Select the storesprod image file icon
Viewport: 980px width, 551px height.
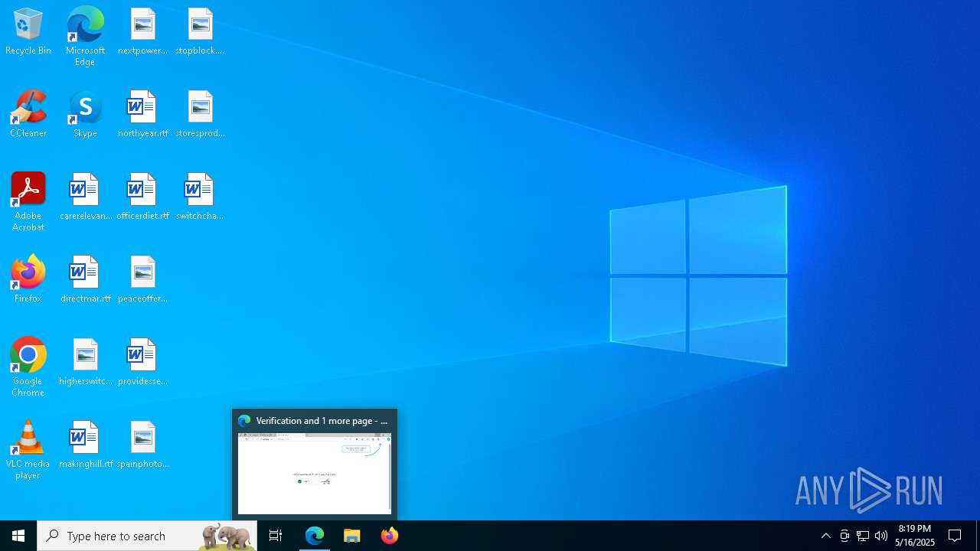click(200, 115)
